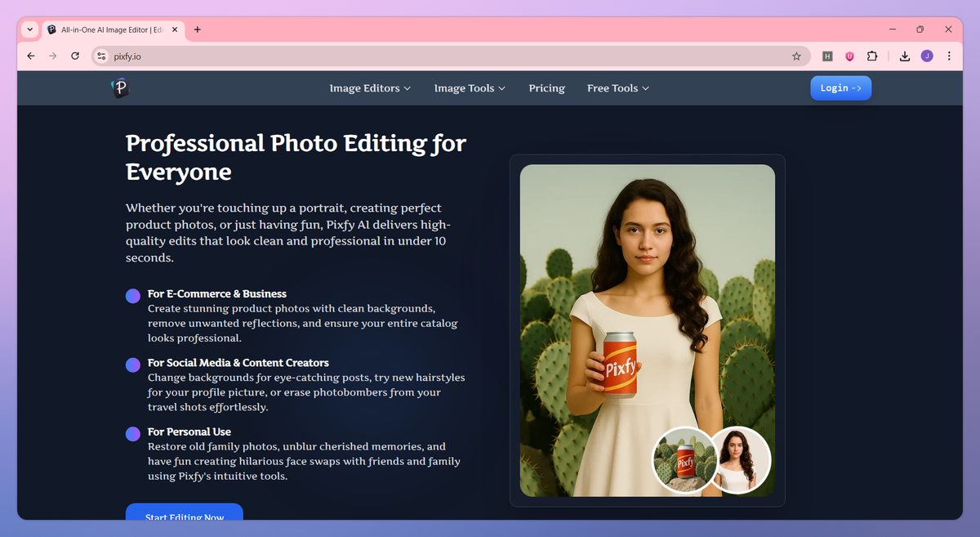Open the Chrome profile avatar J
Screen dimensions: 980x537
coord(927,56)
